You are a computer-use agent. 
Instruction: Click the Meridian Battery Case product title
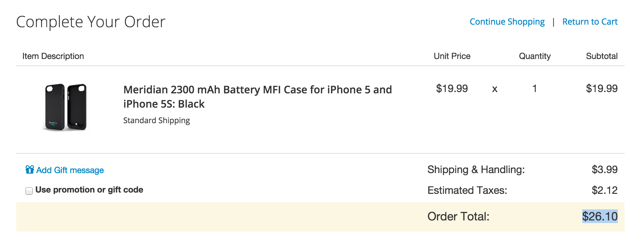pyautogui.click(x=257, y=97)
